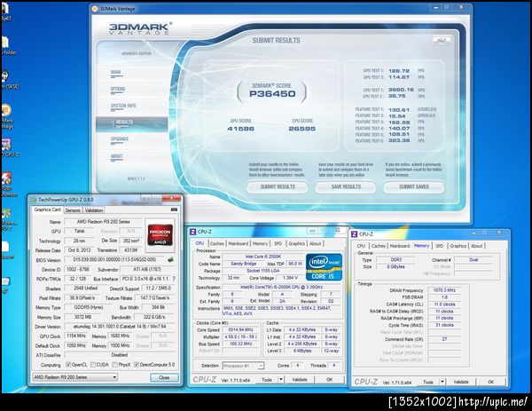This screenshot has width=532, height=411.
Task: Switch to Caches tab in front CPU-Z
Action: [217, 243]
